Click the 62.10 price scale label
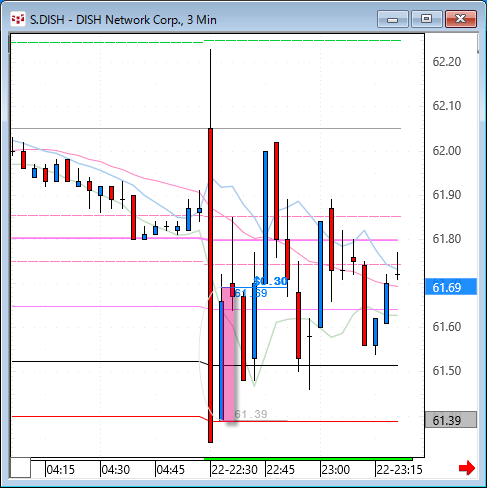This screenshot has height=488, width=487. [447, 106]
